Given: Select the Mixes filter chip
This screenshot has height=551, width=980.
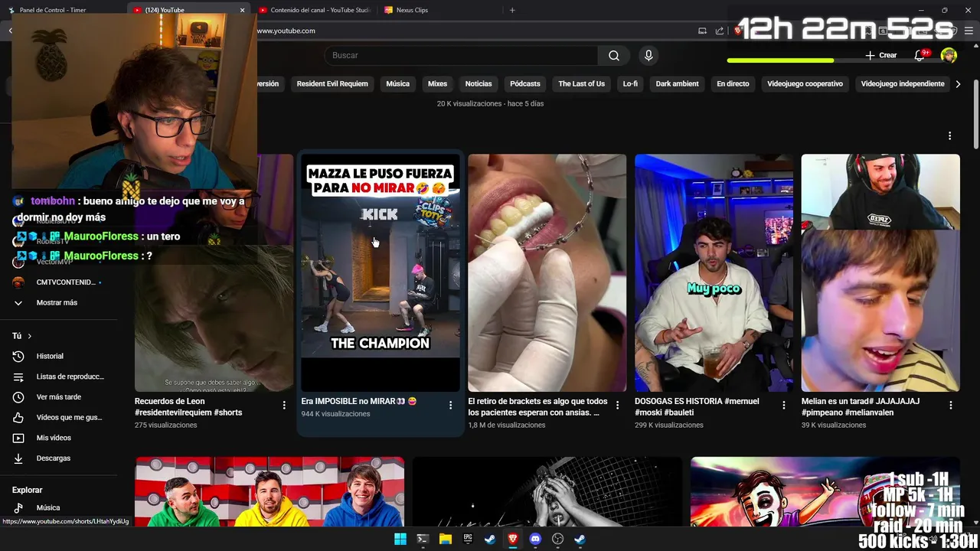Looking at the screenshot, I should point(437,84).
